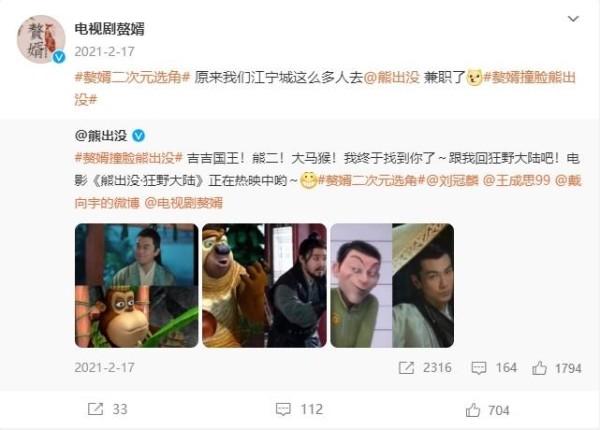
Task: Open the bear comparison image thumbnail
Action: (264, 286)
